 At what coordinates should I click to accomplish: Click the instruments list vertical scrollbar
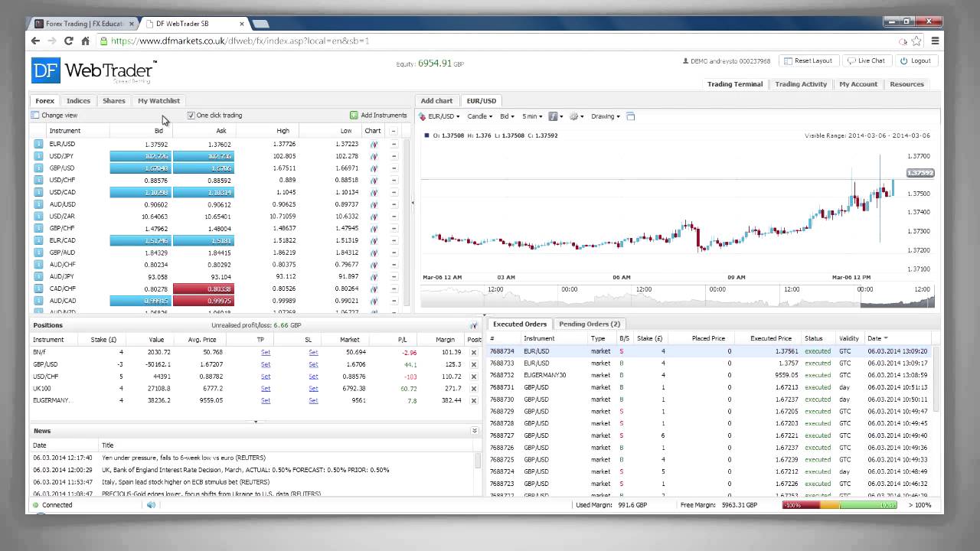click(x=407, y=223)
